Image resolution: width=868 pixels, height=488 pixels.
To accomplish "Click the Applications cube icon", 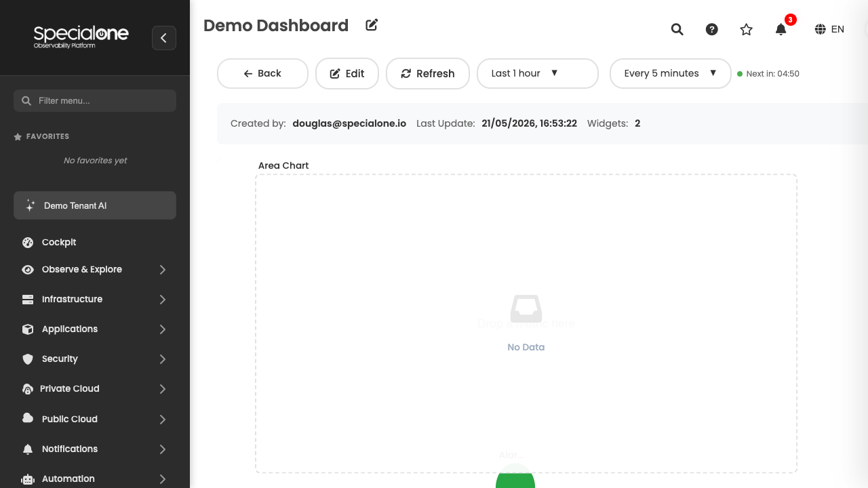I will [28, 329].
